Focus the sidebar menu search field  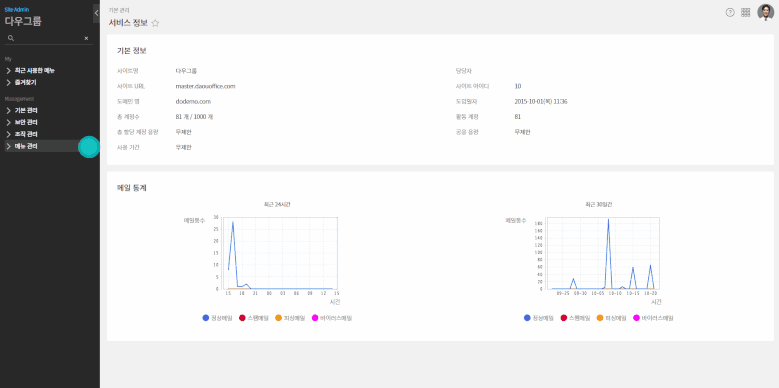pyautogui.click(x=49, y=38)
